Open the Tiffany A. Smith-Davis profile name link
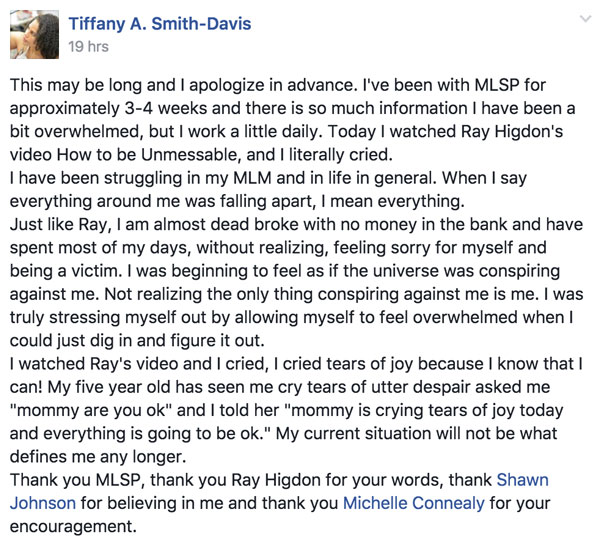600x549 pixels. tap(160, 24)
